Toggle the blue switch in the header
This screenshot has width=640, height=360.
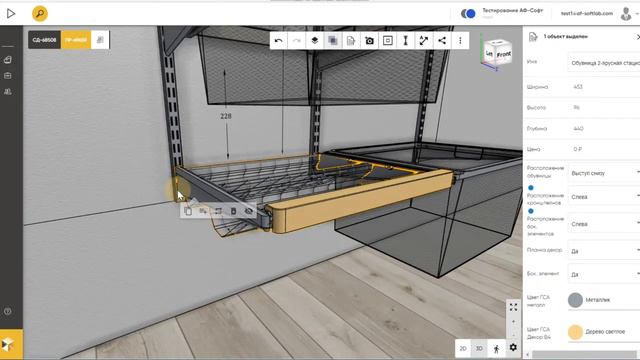pos(468,13)
